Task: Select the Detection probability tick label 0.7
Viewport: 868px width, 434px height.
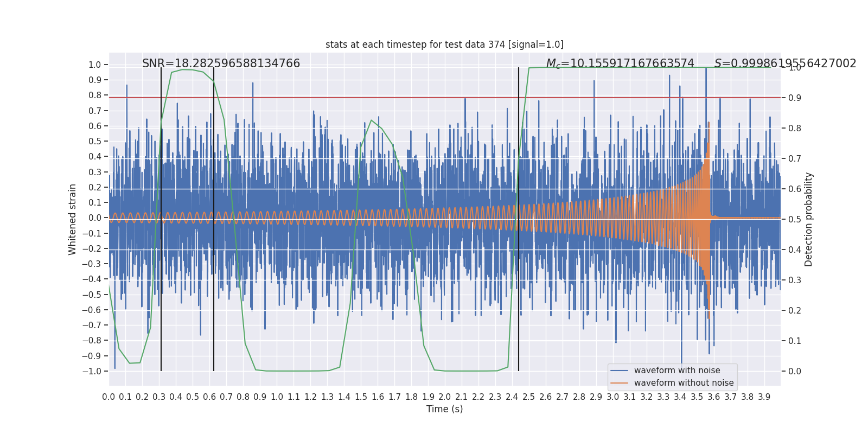Action: 795,159
